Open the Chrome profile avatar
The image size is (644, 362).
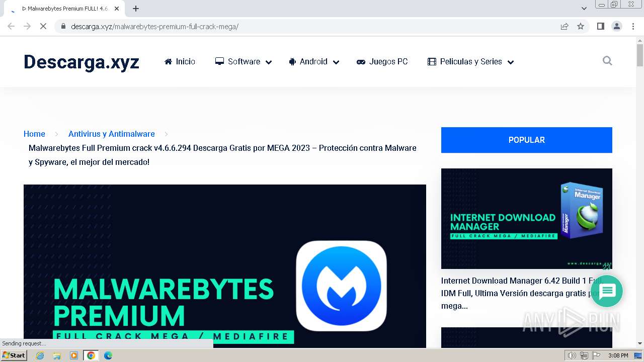point(617,26)
